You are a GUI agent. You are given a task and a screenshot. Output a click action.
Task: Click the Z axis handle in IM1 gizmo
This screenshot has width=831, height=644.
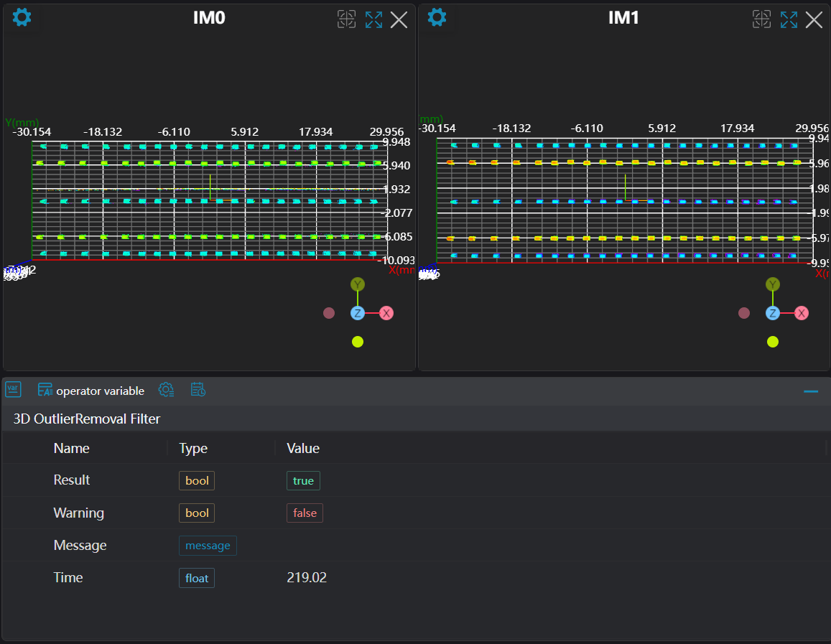point(773,313)
